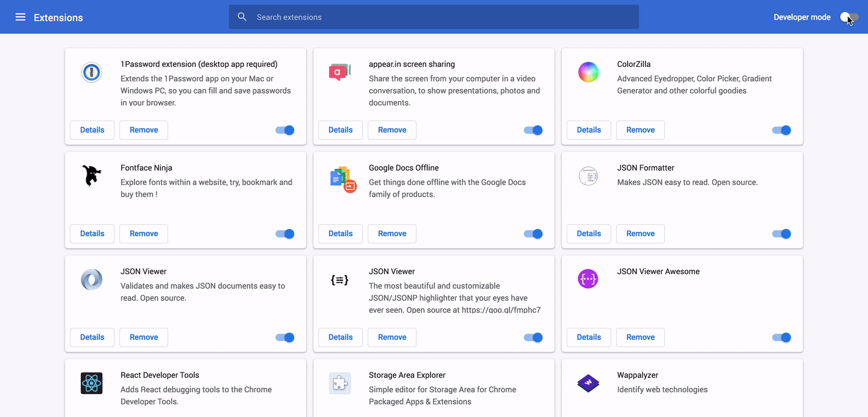868x417 pixels.
Task: Switch off Fontface Ninja toggle
Action: [x=285, y=234]
